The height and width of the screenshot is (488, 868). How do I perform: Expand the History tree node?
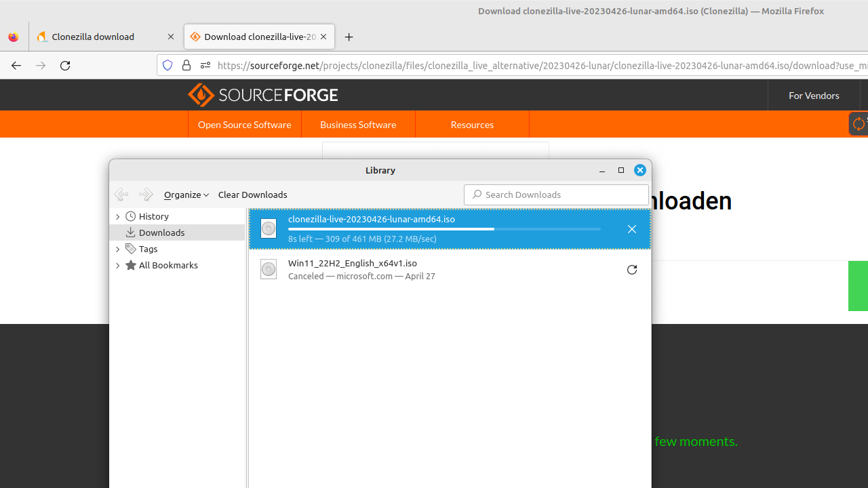point(118,217)
